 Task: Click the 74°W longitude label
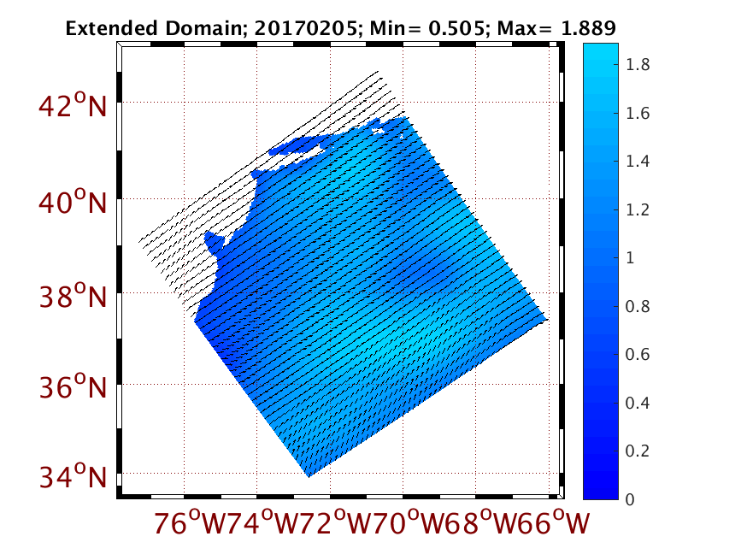click(x=262, y=522)
